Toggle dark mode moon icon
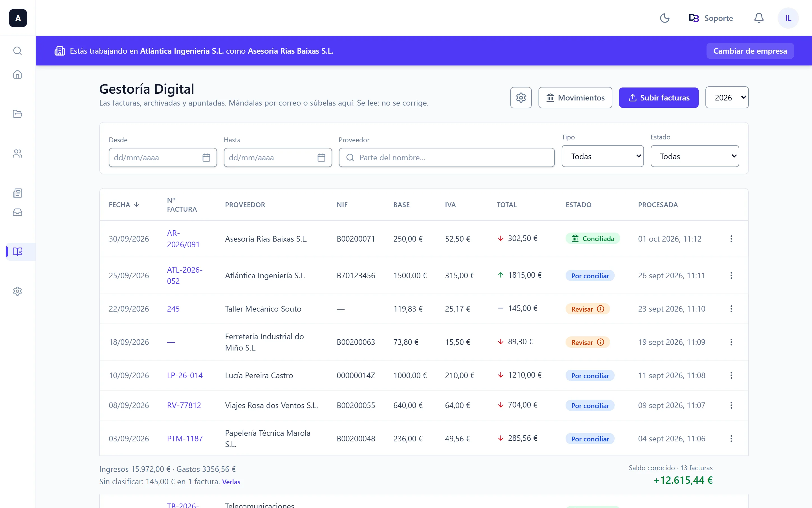Image resolution: width=812 pixels, height=508 pixels. [x=664, y=18]
